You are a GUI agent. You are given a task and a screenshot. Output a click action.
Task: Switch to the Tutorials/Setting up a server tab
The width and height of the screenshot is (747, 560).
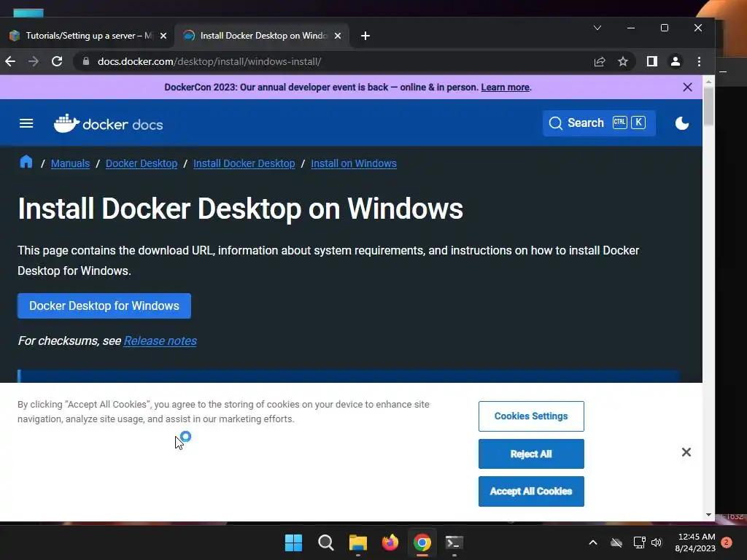(89, 36)
